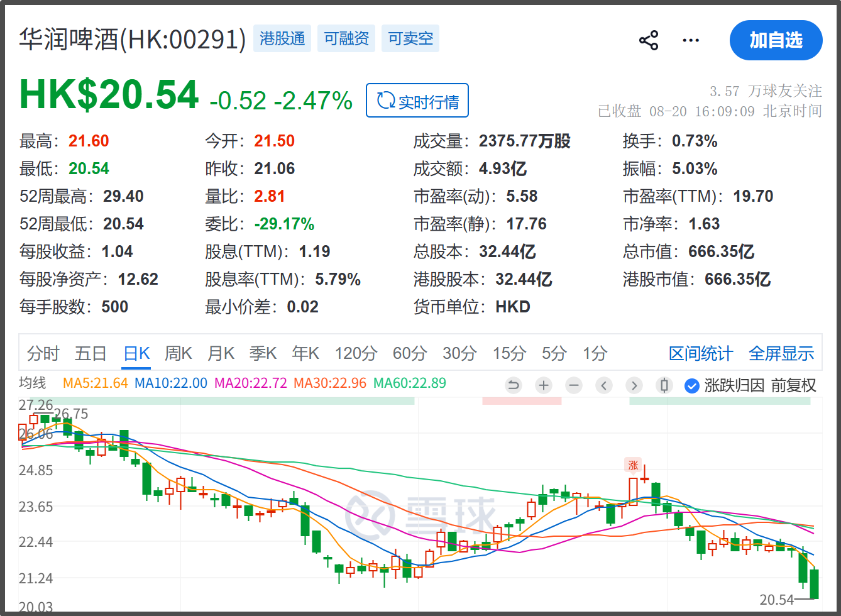Click the 加自选 button

(x=776, y=40)
